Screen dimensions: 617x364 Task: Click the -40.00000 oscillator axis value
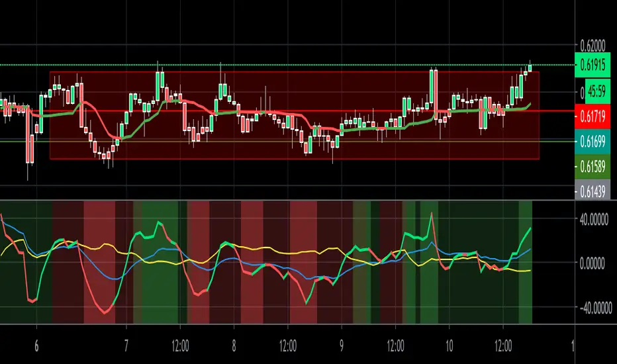[x=596, y=307]
